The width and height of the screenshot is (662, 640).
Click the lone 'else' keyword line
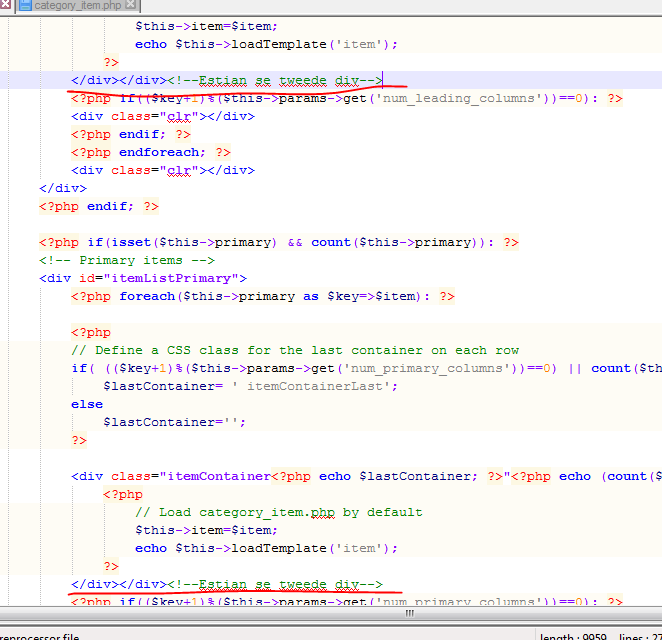click(x=87, y=404)
